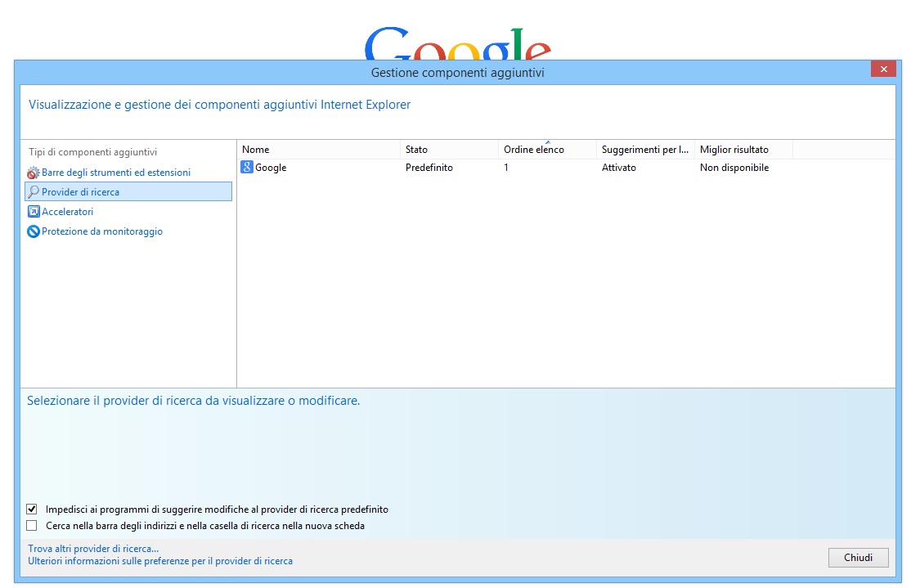Viewport: 911px width, 588px height.
Task: Click the tracking protection blue icon
Action: [34, 231]
